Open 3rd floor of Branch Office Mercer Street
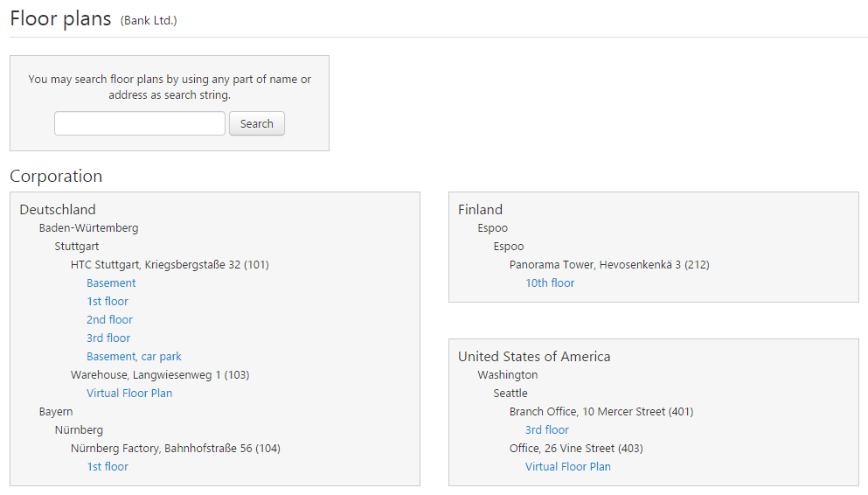This screenshot has height=495, width=868. click(547, 429)
